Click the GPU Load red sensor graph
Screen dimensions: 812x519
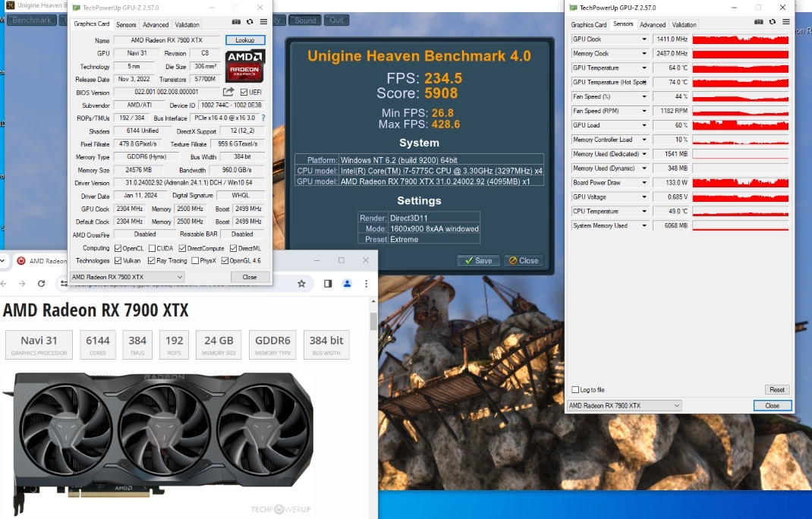click(741, 125)
